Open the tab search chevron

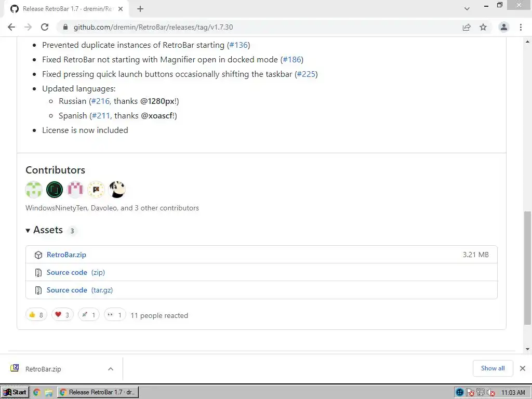click(x=467, y=9)
